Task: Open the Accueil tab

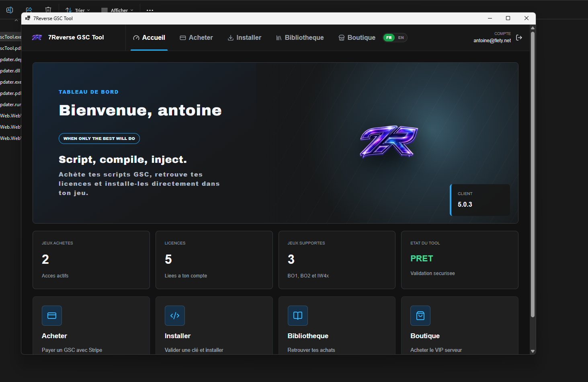Action: (149, 37)
